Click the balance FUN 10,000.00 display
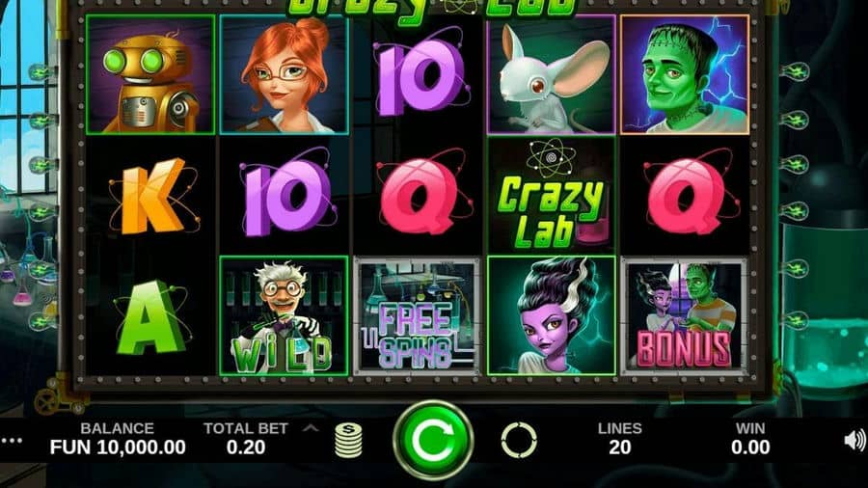868x488 pixels. click(118, 447)
